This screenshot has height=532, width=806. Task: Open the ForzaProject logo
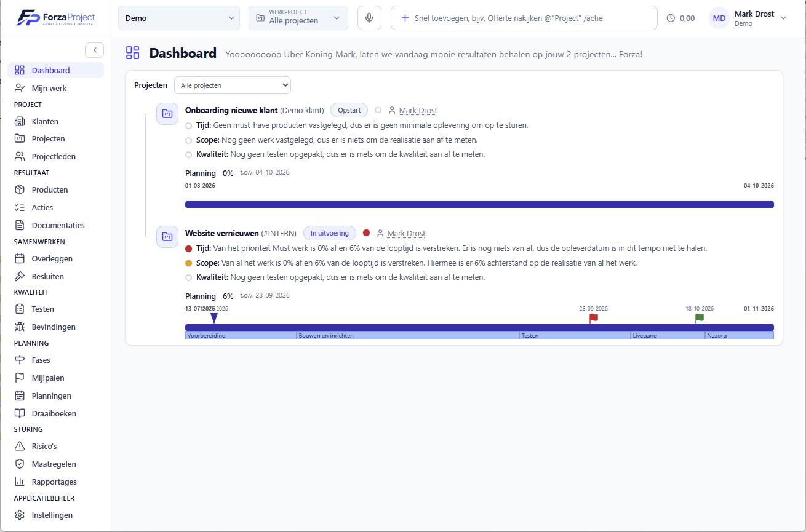[56, 17]
